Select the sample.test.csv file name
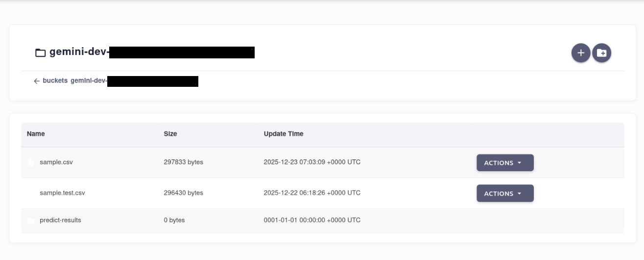644x260 pixels. (62, 193)
